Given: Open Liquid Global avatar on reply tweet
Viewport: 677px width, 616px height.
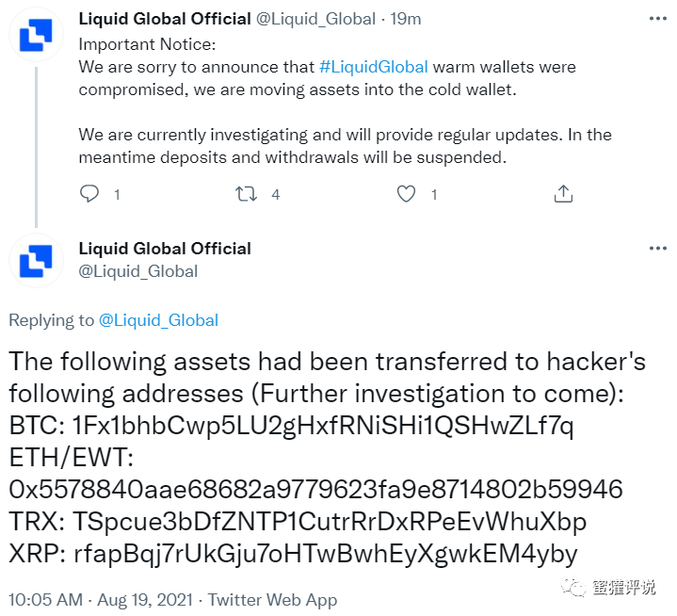Looking at the screenshot, I should (36, 261).
